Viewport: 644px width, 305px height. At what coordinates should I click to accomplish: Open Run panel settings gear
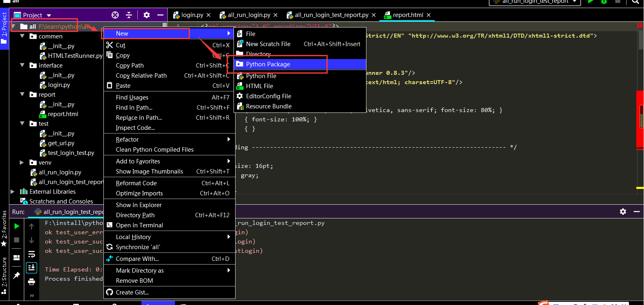point(623,212)
